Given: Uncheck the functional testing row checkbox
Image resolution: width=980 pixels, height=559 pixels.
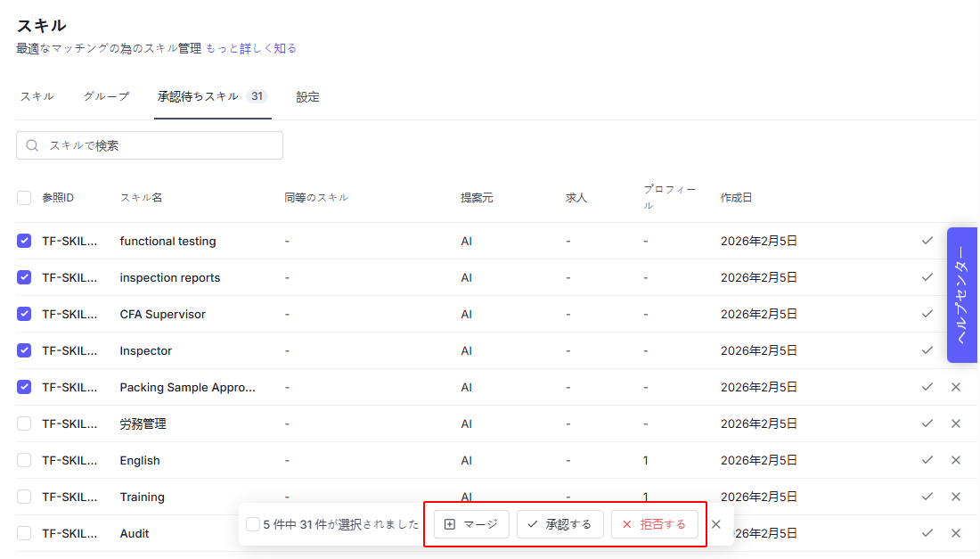Looking at the screenshot, I should (24, 241).
